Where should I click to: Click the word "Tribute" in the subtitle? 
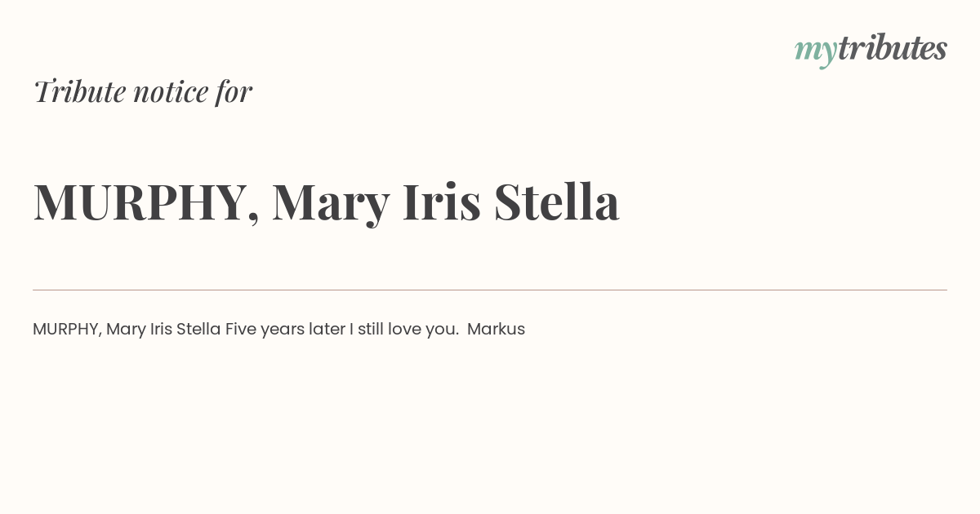79,91
